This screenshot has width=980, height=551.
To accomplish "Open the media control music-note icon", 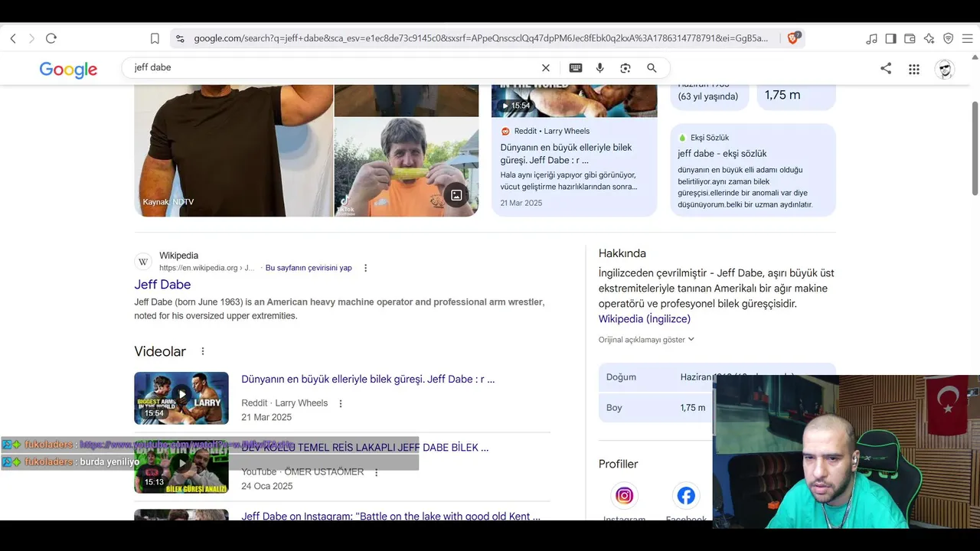I will pyautogui.click(x=872, y=38).
